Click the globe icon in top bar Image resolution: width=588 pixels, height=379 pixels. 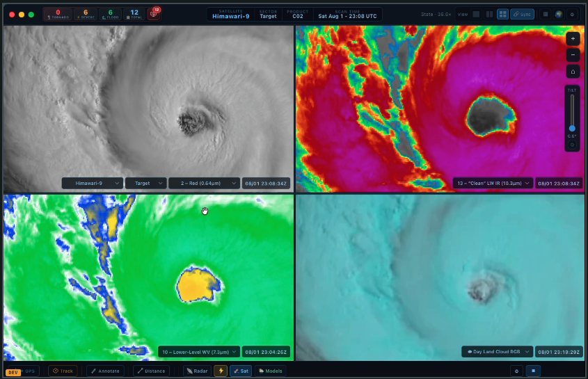pos(559,14)
